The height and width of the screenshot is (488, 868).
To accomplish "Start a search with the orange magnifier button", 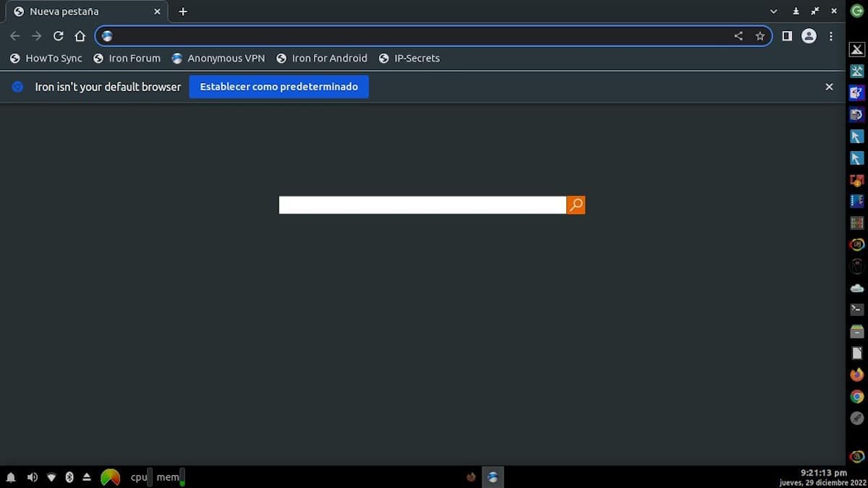I will pos(576,205).
